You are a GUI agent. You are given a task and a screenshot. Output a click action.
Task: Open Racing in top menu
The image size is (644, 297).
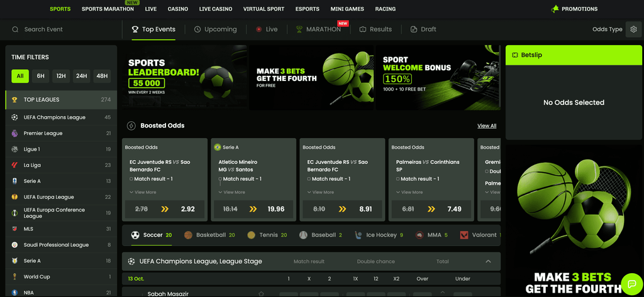pyautogui.click(x=386, y=9)
